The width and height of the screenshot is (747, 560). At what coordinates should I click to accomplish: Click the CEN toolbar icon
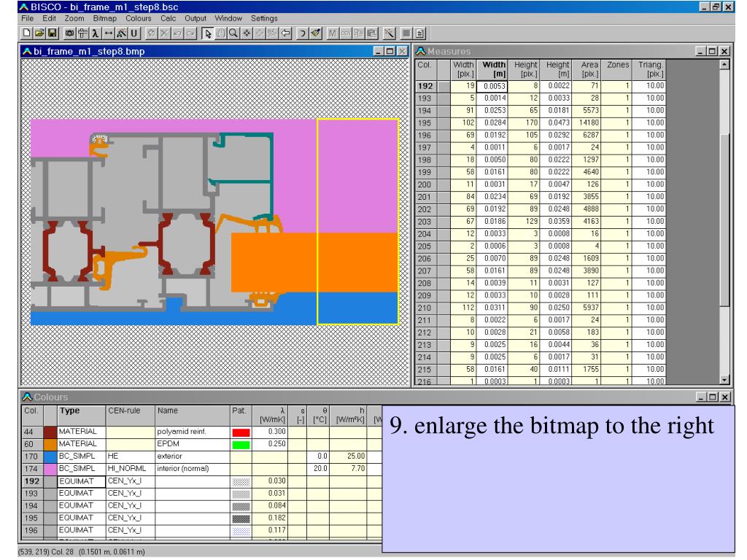click(x=345, y=34)
